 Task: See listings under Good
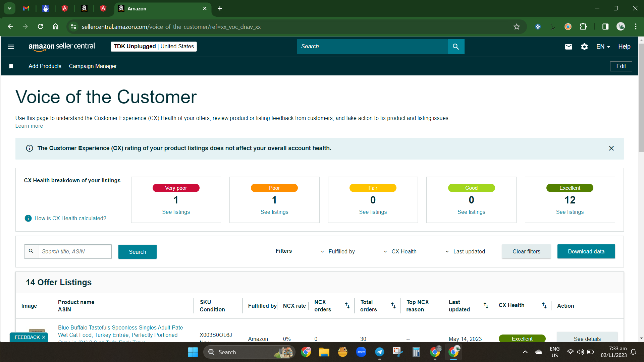point(471,212)
